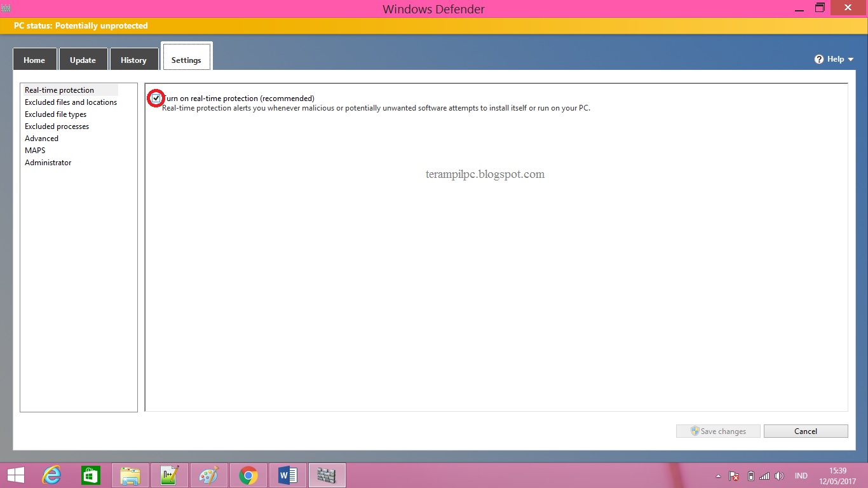Screen dimensions: 868x488
Task: Show hidden tray icons arrow
Action: 719,476
